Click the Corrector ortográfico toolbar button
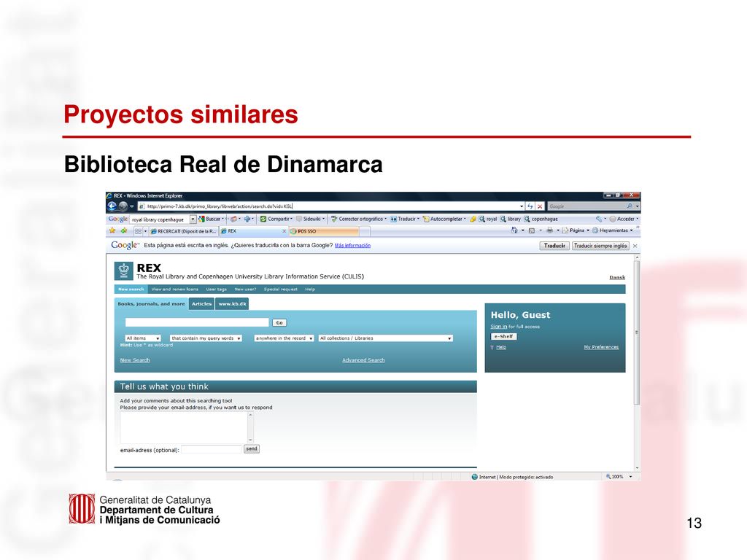This screenshot has width=747, height=560. click(357, 219)
